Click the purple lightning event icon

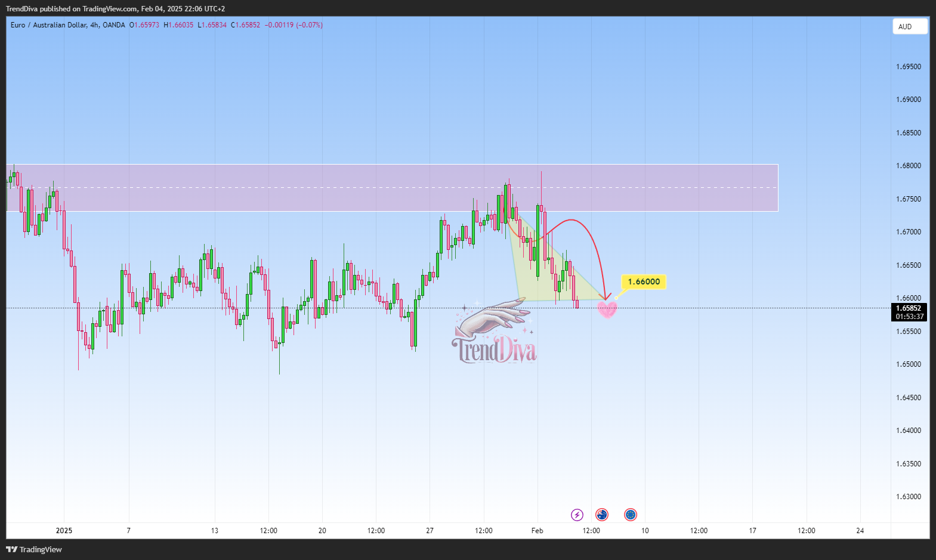click(x=577, y=515)
